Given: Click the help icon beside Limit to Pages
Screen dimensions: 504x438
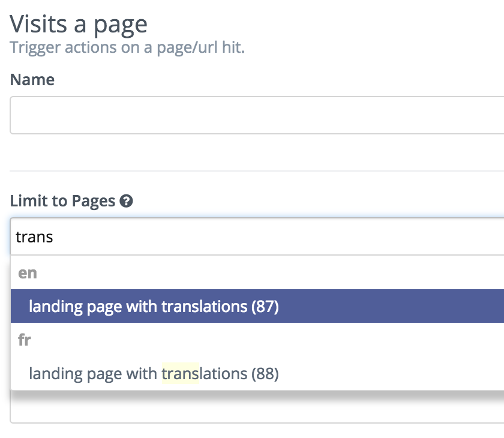Looking at the screenshot, I should click(127, 201).
